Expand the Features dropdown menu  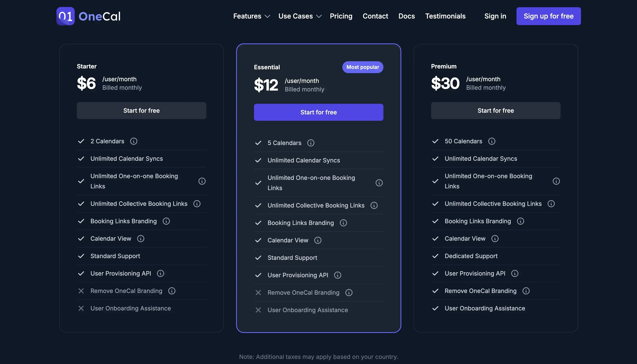pyautogui.click(x=251, y=16)
